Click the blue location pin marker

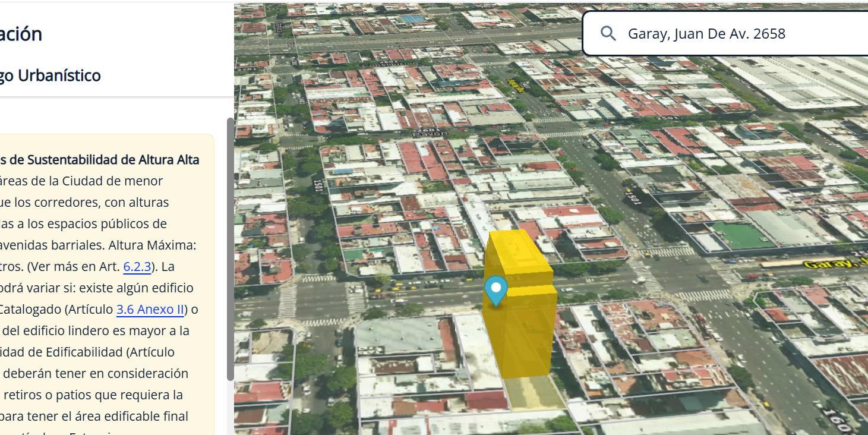point(495,291)
